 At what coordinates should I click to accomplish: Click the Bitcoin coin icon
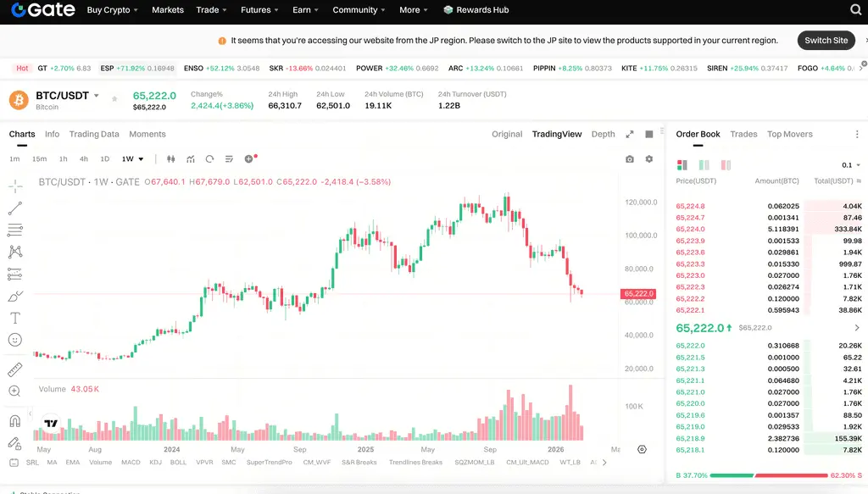(19, 100)
